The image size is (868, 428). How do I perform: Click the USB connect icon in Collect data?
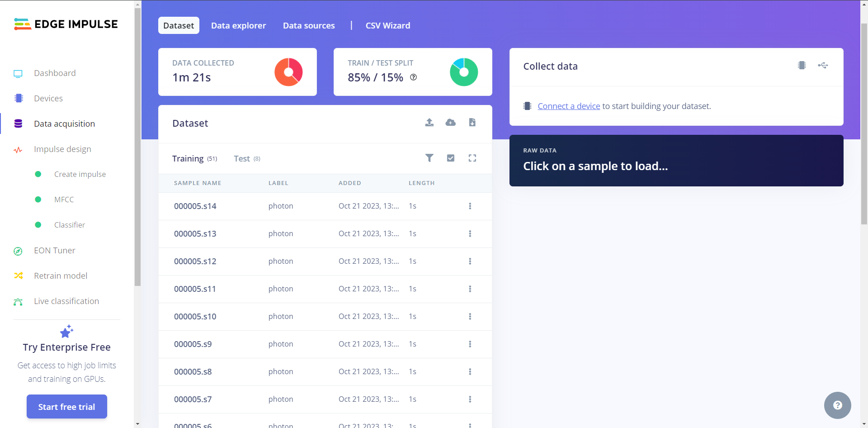coord(823,66)
